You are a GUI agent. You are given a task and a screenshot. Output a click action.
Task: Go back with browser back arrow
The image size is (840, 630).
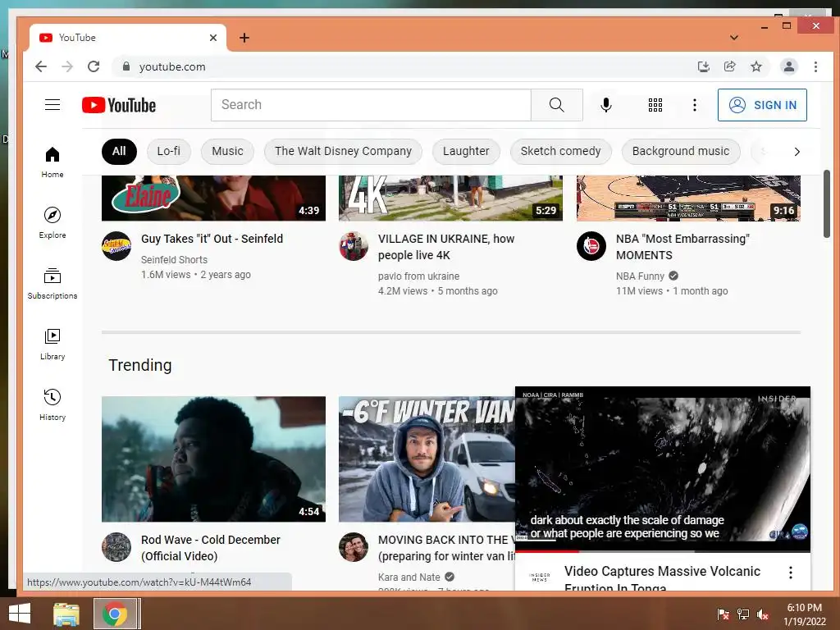point(41,66)
